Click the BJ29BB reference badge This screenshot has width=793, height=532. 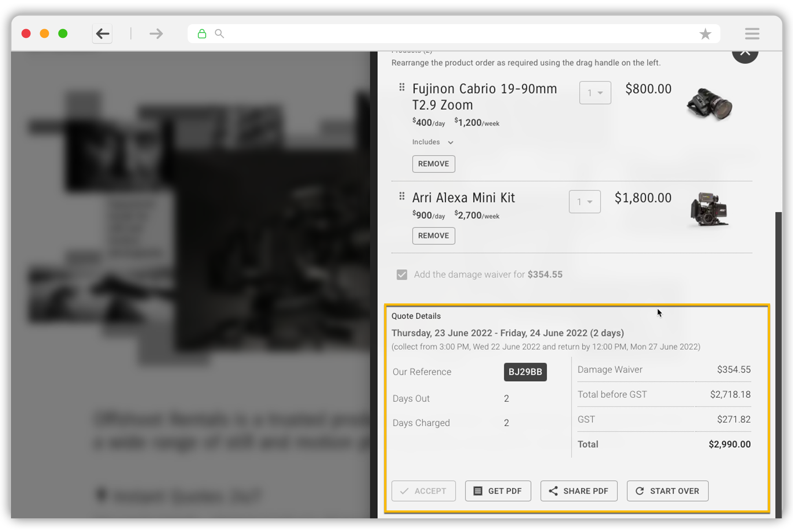(x=525, y=372)
